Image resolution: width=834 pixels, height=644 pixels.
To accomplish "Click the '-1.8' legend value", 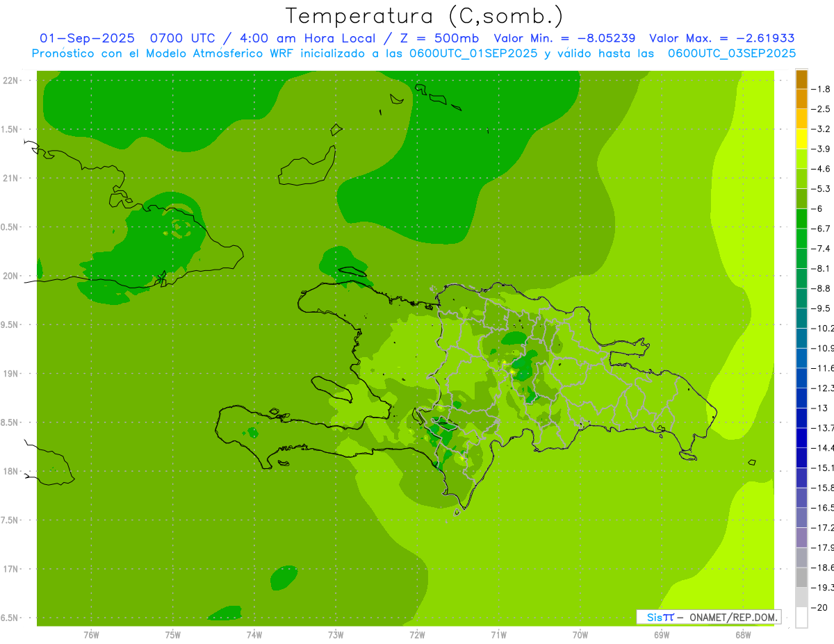I will pos(821,89).
